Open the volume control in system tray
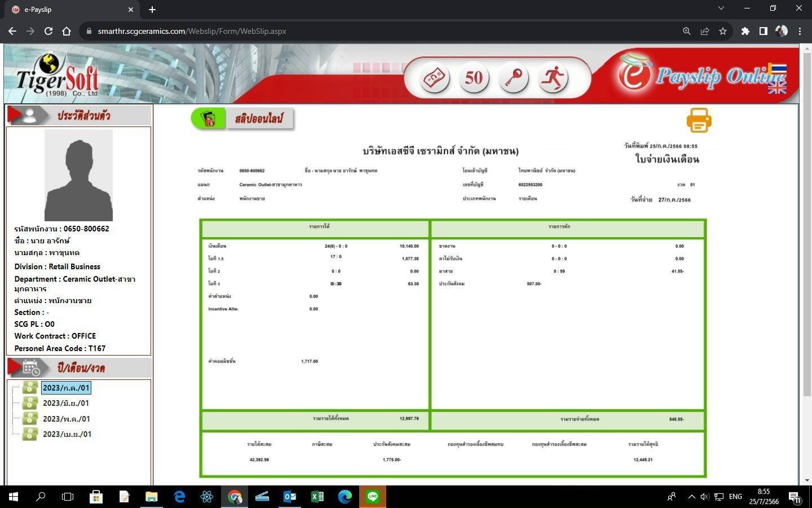 (x=704, y=497)
